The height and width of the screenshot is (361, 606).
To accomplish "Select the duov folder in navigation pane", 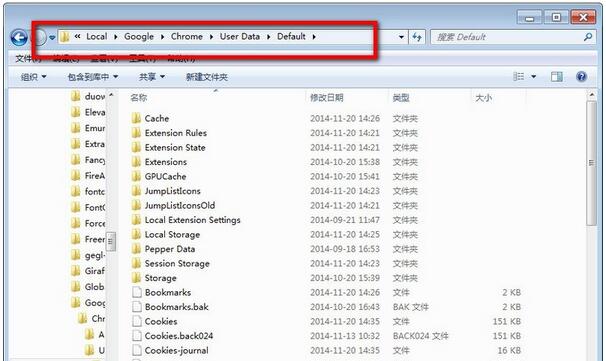I will click(89, 96).
